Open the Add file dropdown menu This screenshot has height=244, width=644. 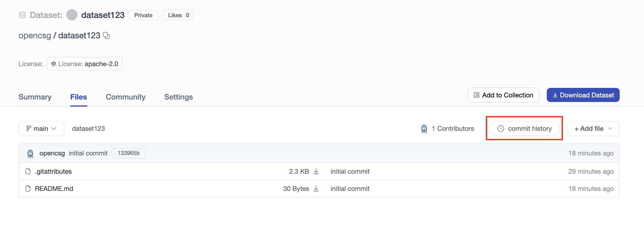(x=593, y=129)
